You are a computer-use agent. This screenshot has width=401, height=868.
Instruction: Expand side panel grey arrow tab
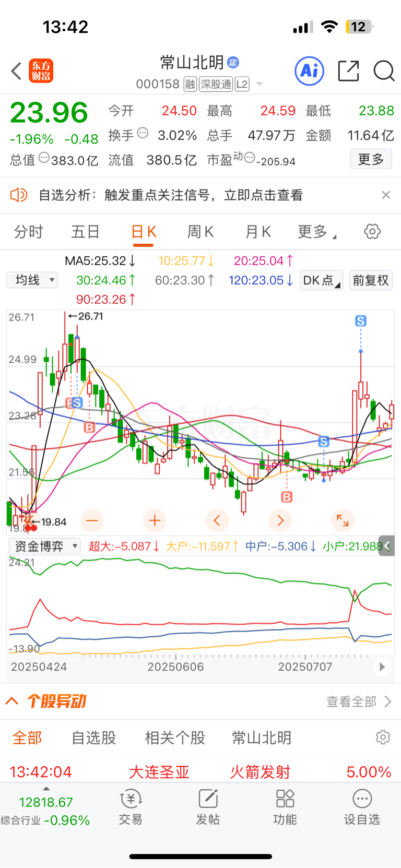click(x=387, y=546)
